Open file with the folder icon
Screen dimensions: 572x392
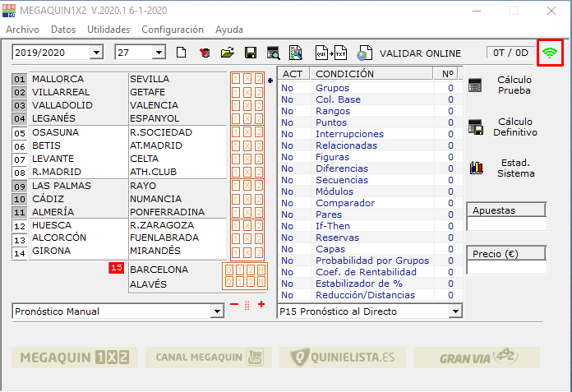[x=228, y=53]
